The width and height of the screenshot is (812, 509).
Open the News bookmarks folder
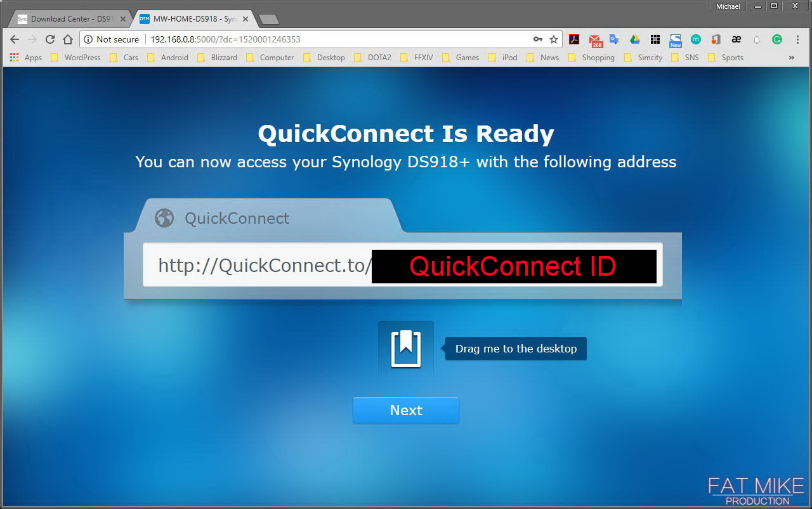(x=542, y=57)
